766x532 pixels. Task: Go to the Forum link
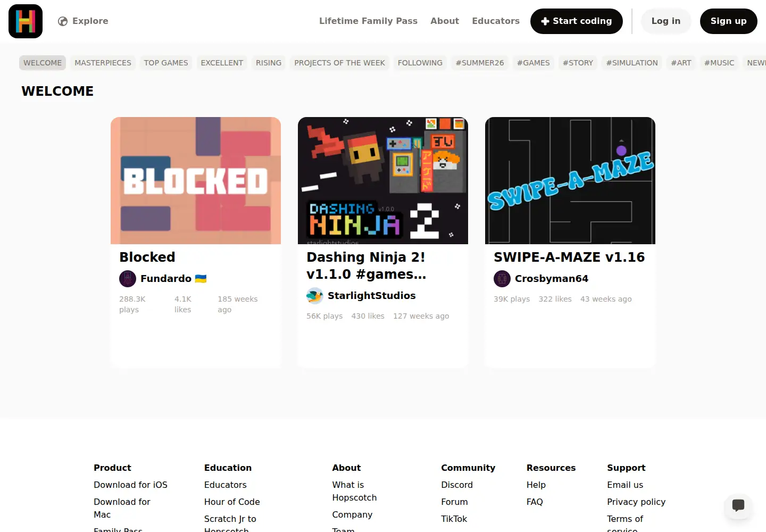coord(454,502)
